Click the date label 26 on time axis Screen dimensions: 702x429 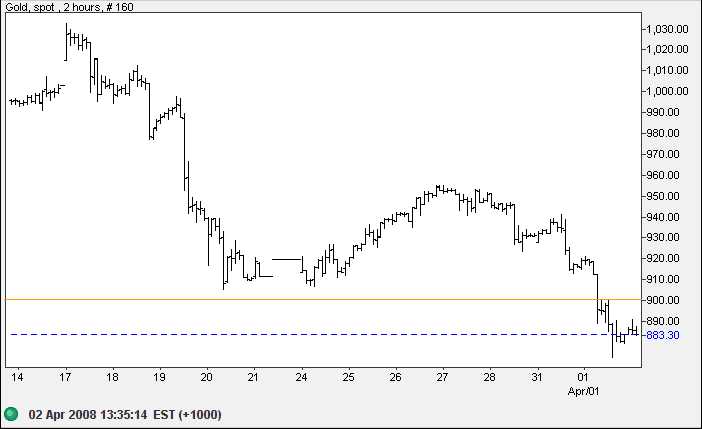tap(395, 378)
